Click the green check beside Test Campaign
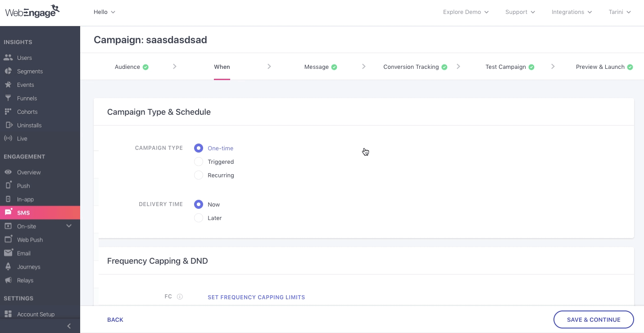The image size is (644, 333). pos(531,67)
